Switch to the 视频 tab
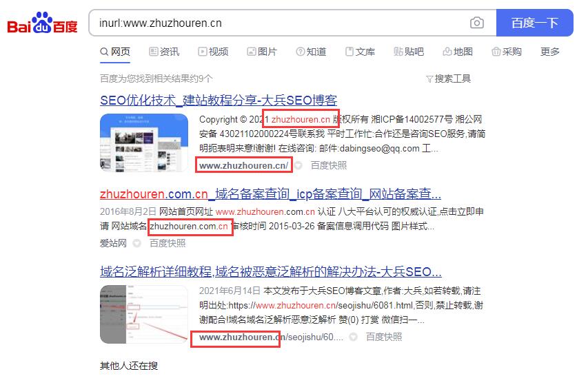The image size is (588, 376). coord(213,52)
